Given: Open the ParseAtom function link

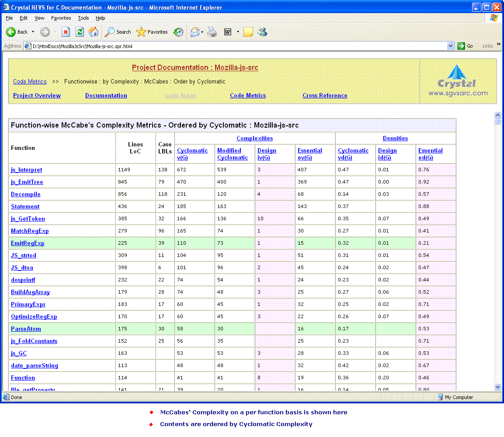Looking at the screenshot, I should coord(26,329).
